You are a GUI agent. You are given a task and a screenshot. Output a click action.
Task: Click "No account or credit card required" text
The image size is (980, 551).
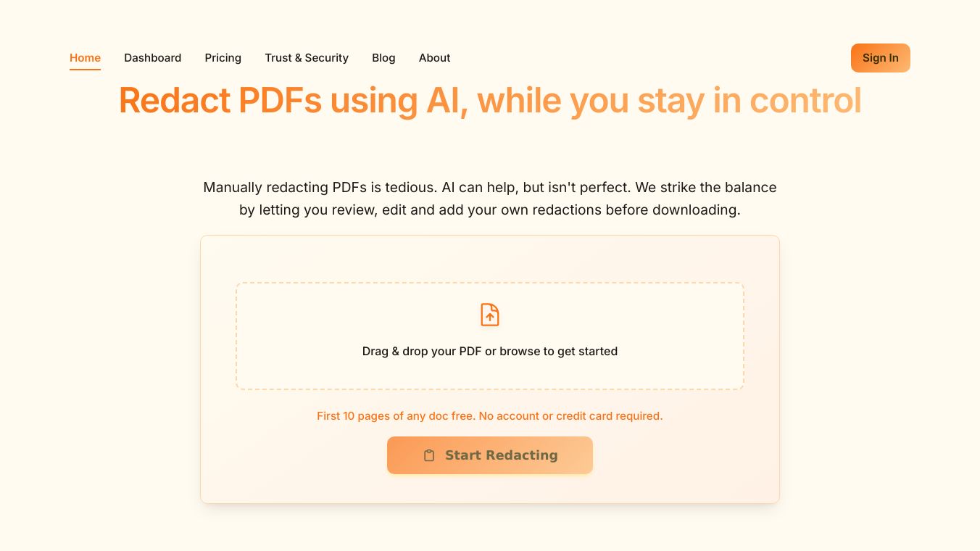coord(570,416)
